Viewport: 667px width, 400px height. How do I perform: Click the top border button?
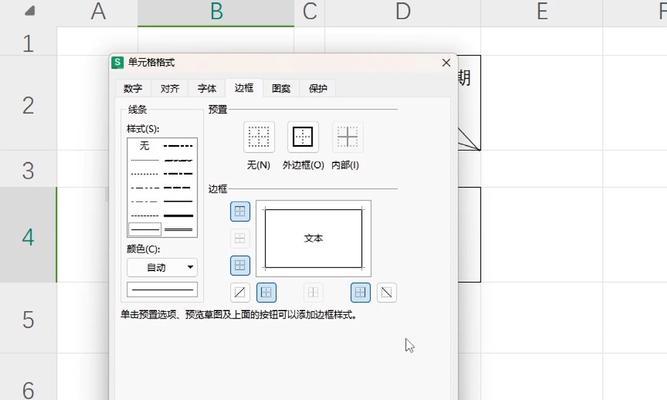240,211
